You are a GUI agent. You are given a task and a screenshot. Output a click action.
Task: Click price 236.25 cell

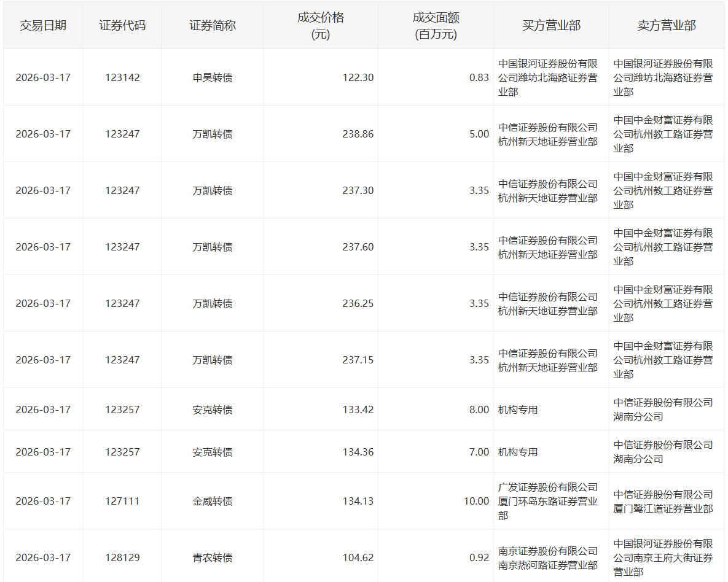(358, 303)
